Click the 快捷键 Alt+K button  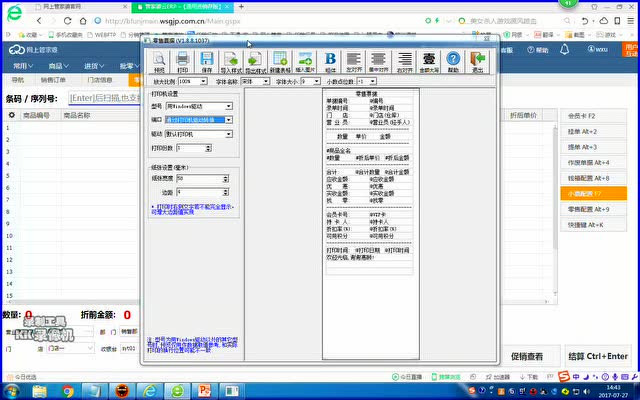click(x=593, y=225)
